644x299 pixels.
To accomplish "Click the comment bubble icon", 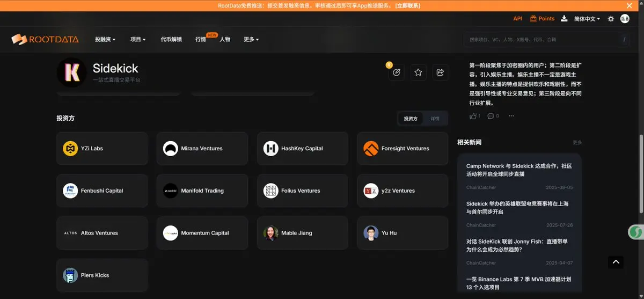I will click(x=491, y=116).
